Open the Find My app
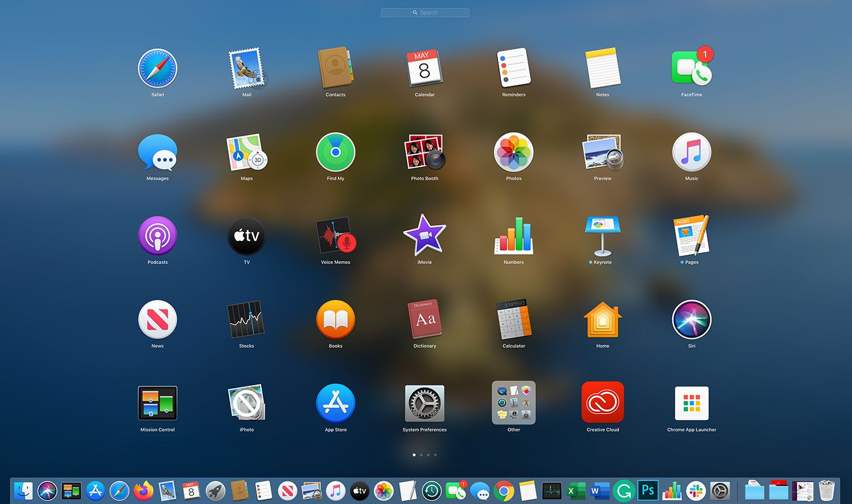Image resolution: width=852 pixels, height=504 pixels. [335, 153]
